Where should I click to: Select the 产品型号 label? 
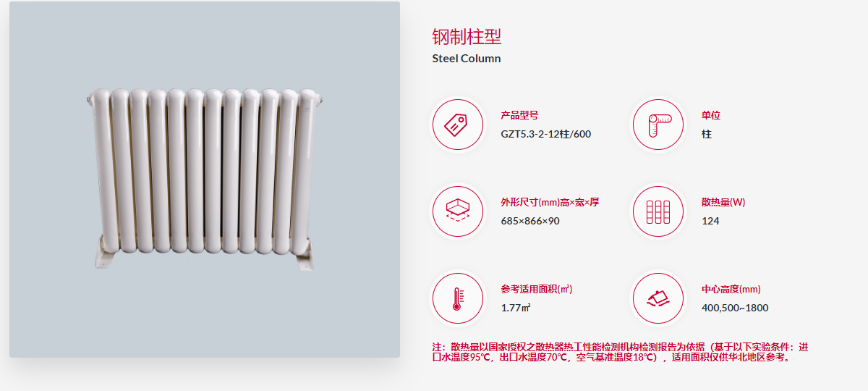pyautogui.click(x=519, y=115)
